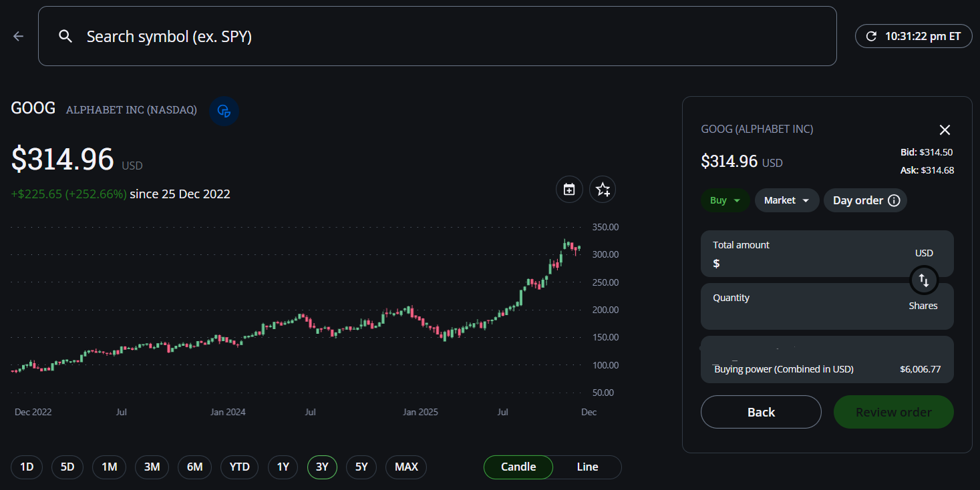Click the search magnifier icon

[x=65, y=36]
